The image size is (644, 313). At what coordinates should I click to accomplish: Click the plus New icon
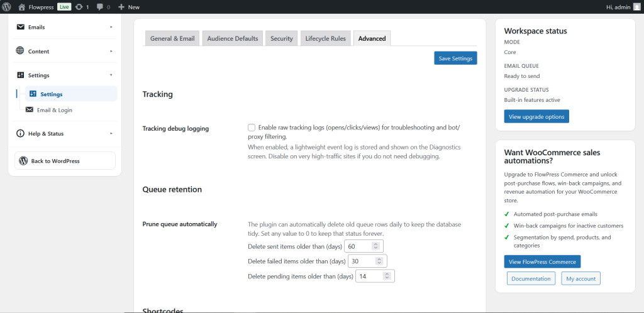(x=121, y=7)
